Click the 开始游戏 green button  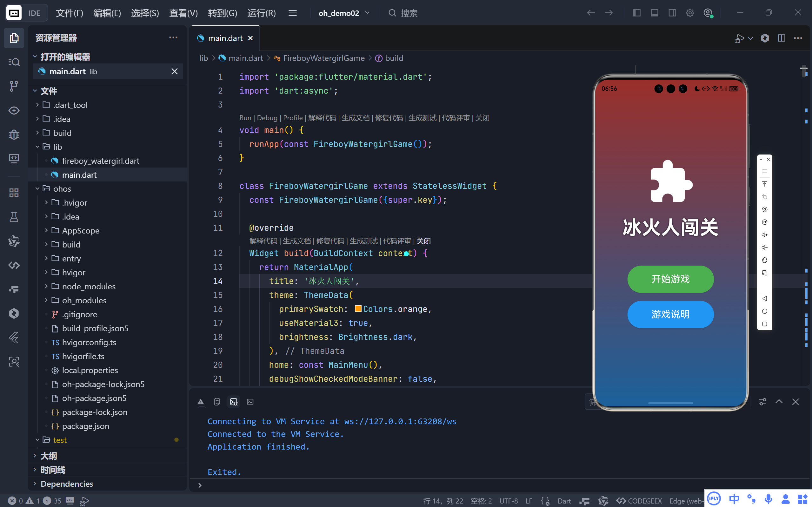point(670,279)
